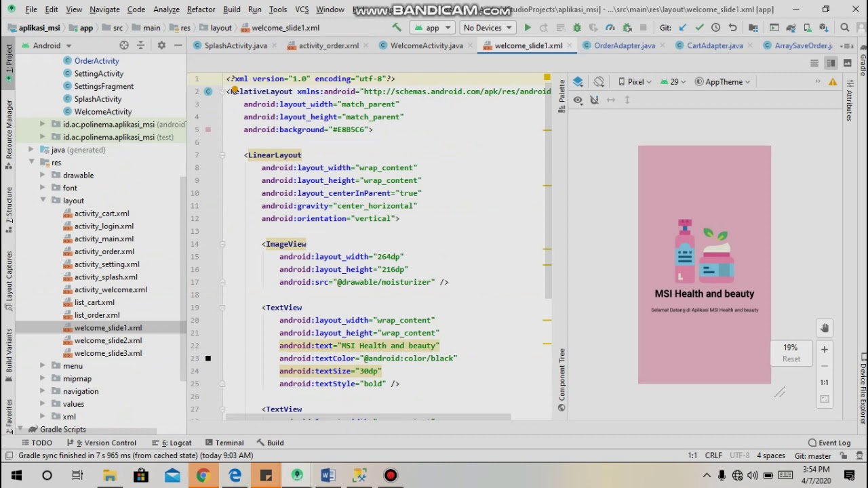Open Project panel settings gear

tap(161, 45)
